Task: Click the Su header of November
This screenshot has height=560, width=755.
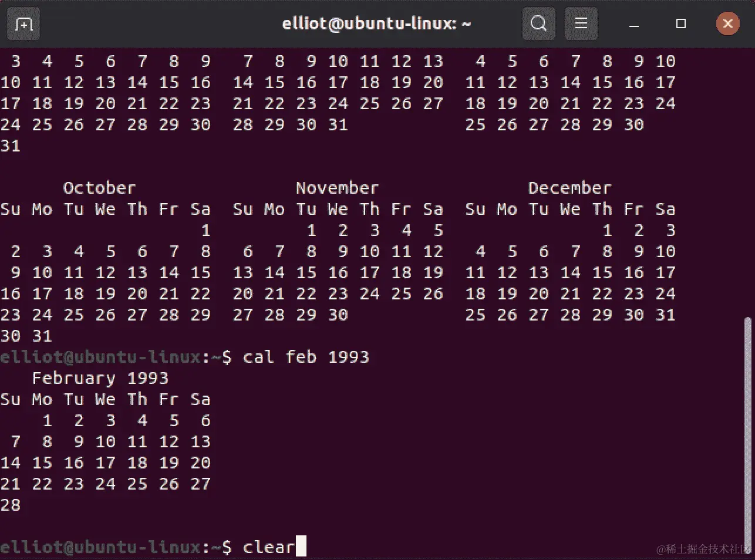Action: (242, 209)
